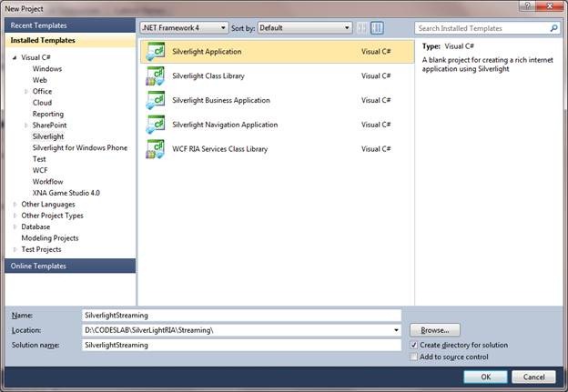Click the WCF RIA Services Class Library icon

(x=155, y=149)
